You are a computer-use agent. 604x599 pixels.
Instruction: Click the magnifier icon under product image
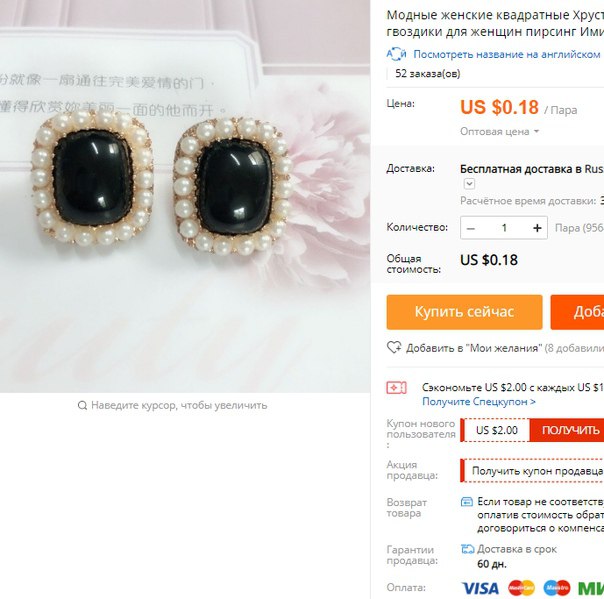[x=82, y=405]
